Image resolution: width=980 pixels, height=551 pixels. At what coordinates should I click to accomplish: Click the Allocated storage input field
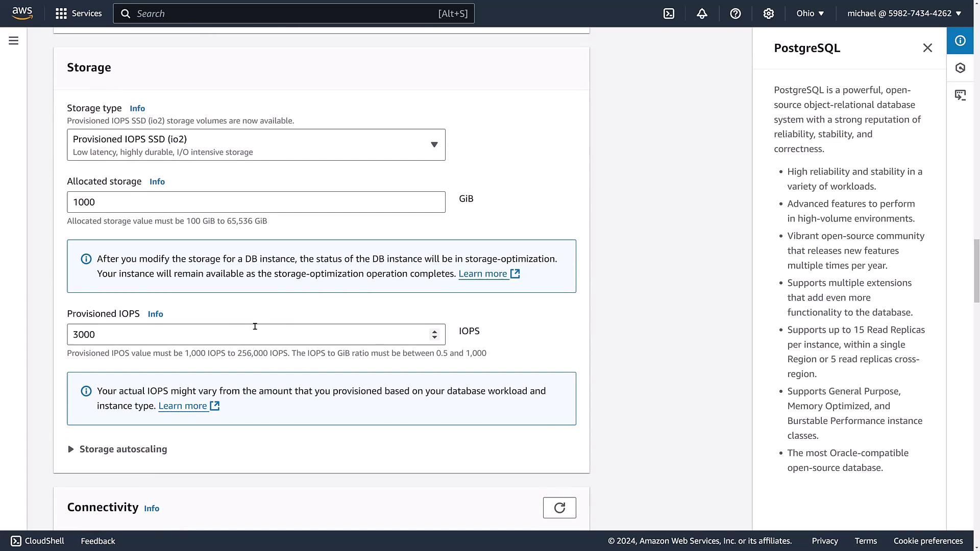[256, 202]
